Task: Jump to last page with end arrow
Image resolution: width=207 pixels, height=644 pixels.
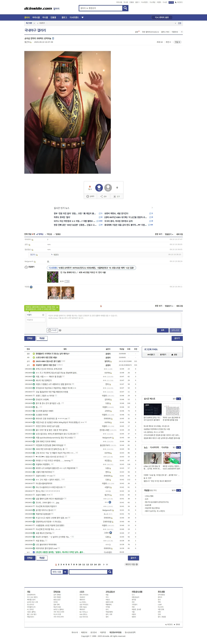Action: pyautogui.click(x=107, y=564)
